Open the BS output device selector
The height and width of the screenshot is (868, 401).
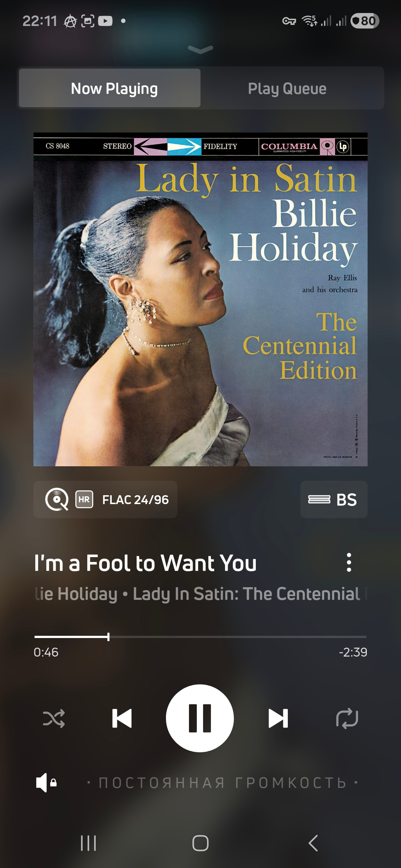click(x=334, y=500)
